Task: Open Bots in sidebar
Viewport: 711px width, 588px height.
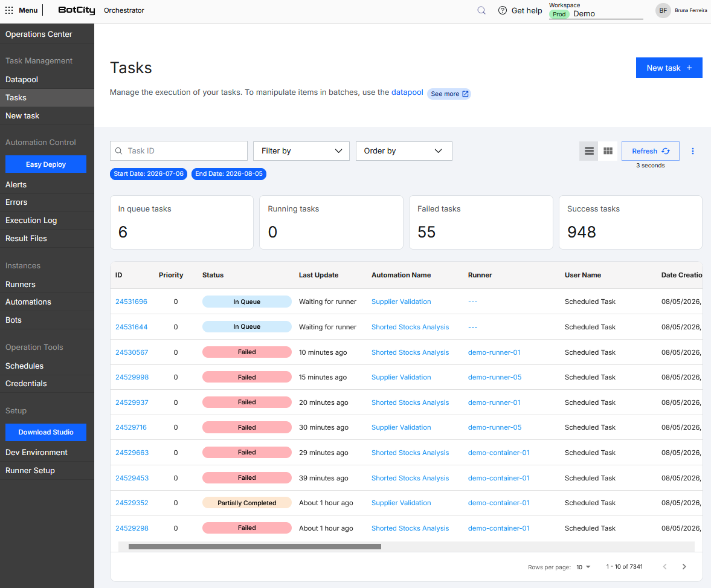Action: [47, 320]
